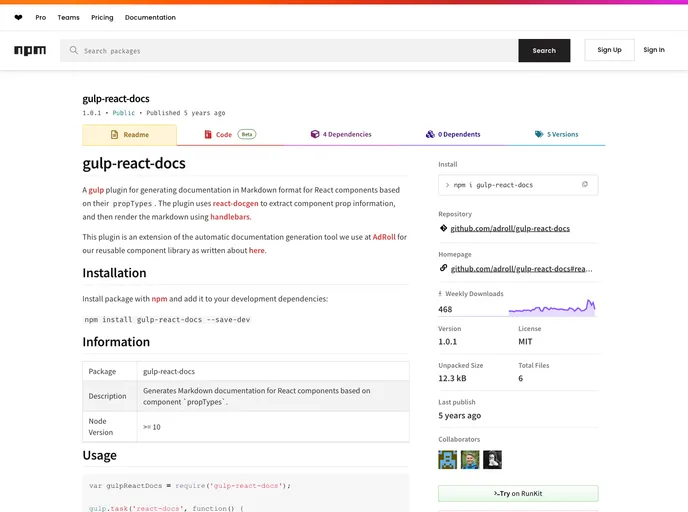Screen dimensions: 688x512
Task: Click the Public label under package title
Action: click(124, 113)
